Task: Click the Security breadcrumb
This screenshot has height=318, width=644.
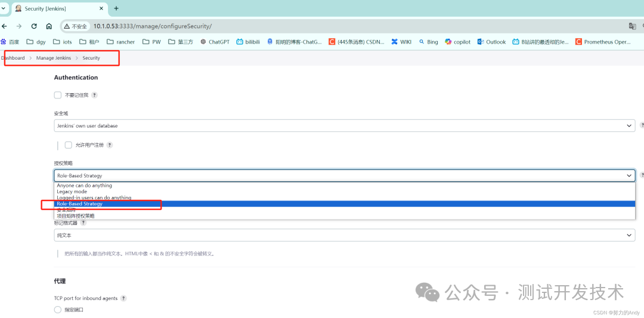Action: (91, 58)
